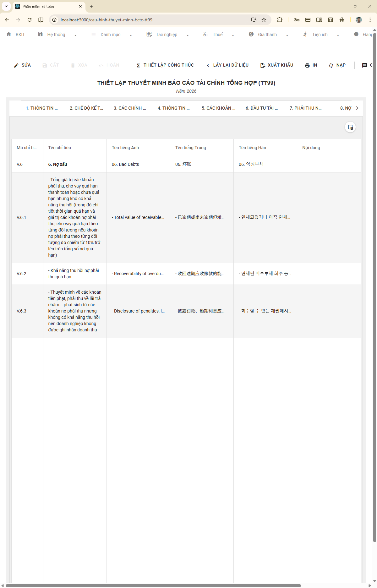Expand the Hệ thống dropdown arrow
The width and height of the screenshot is (377, 588).
click(x=75, y=35)
